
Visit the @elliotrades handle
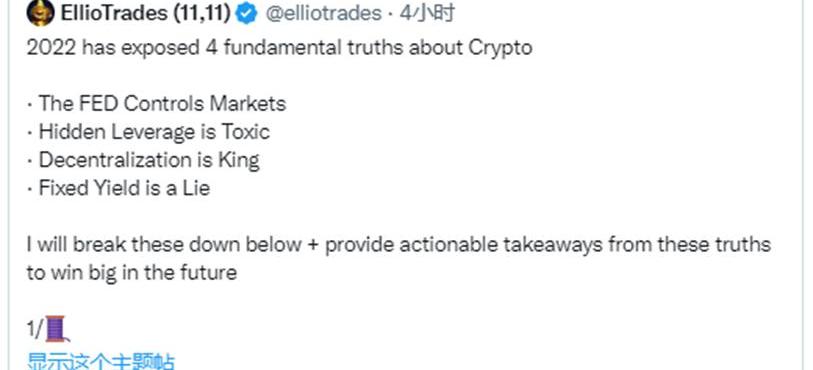(x=324, y=13)
